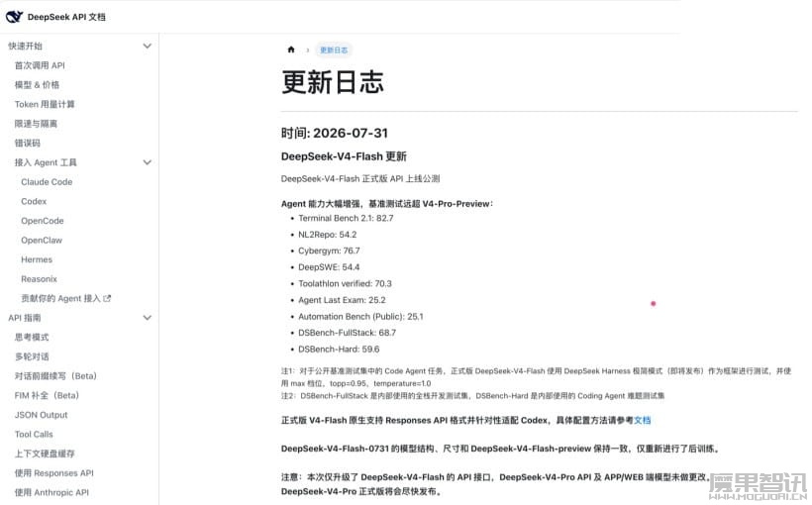Open 使用 Anthropic API page

51,492
